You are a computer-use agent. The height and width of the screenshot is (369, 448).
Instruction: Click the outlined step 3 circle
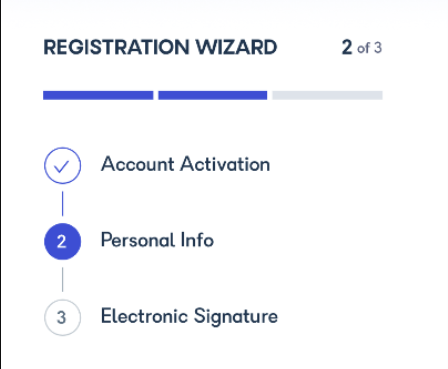[x=62, y=317]
